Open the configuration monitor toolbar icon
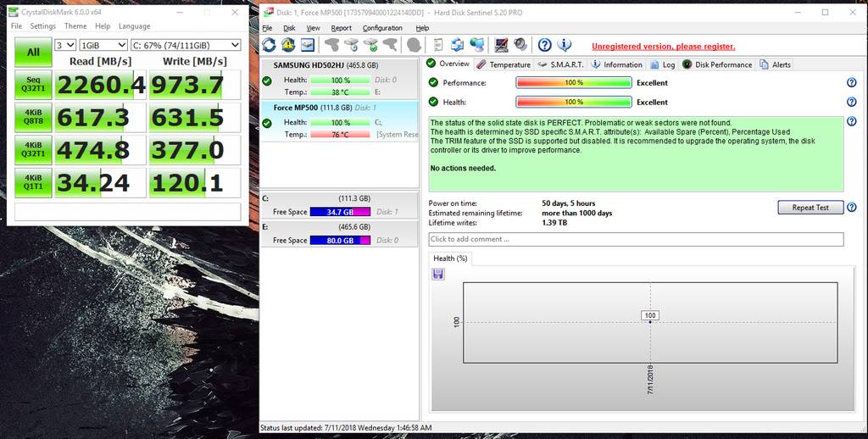The image size is (868, 439). (501, 46)
